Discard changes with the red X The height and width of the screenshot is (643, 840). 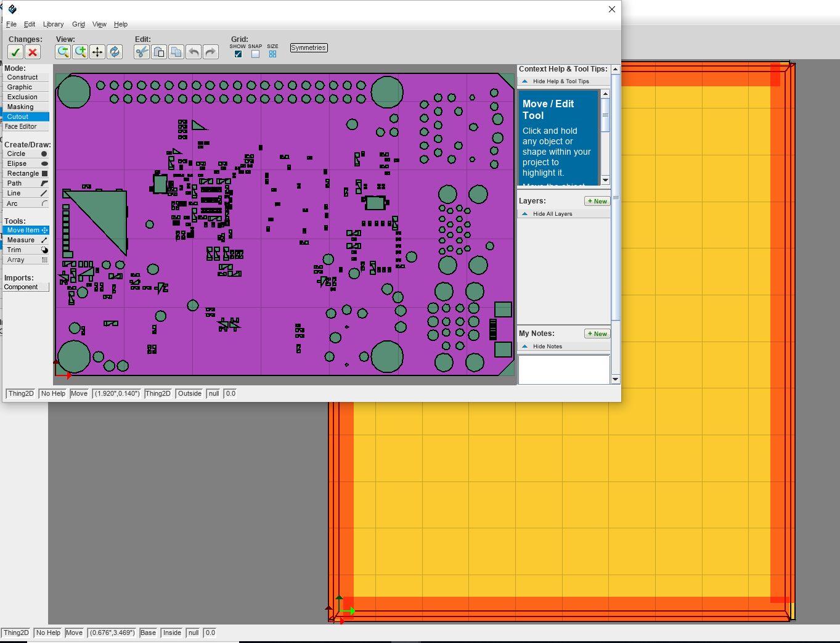tap(33, 52)
